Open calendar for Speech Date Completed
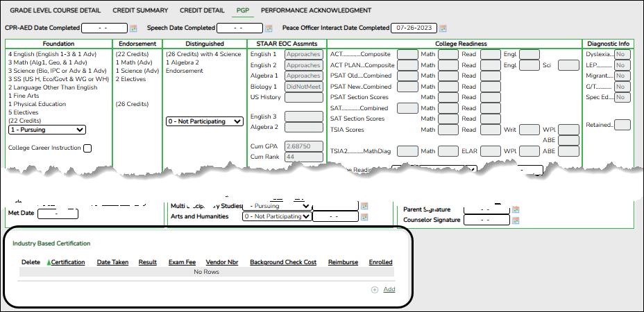The width and height of the screenshot is (644, 312). [268, 28]
